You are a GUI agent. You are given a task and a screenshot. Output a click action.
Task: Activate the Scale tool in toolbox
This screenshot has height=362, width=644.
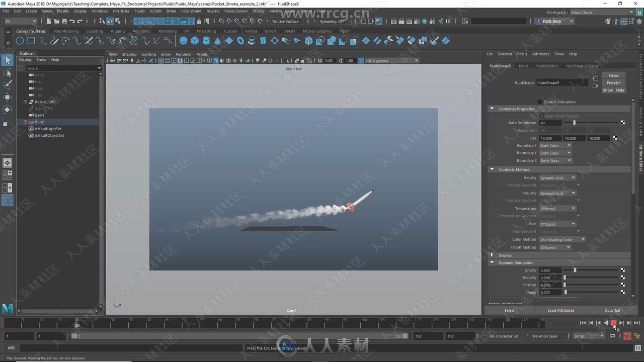[7, 122]
